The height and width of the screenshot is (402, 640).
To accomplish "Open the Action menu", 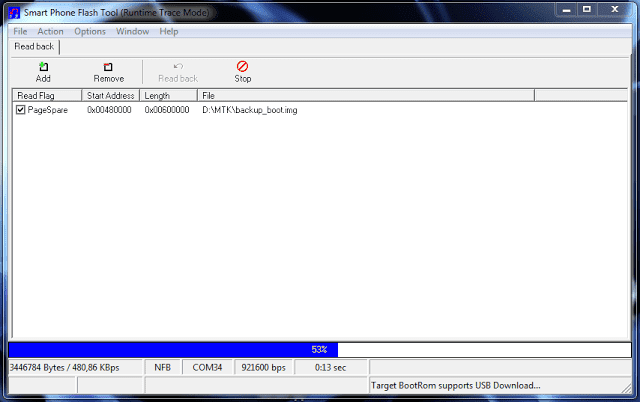I will (50, 31).
